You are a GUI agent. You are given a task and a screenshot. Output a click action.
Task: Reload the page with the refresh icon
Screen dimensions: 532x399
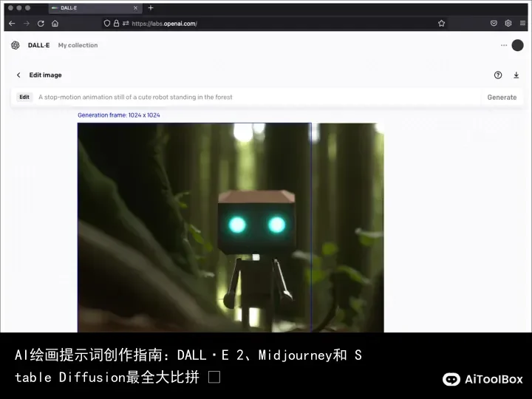click(x=41, y=24)
